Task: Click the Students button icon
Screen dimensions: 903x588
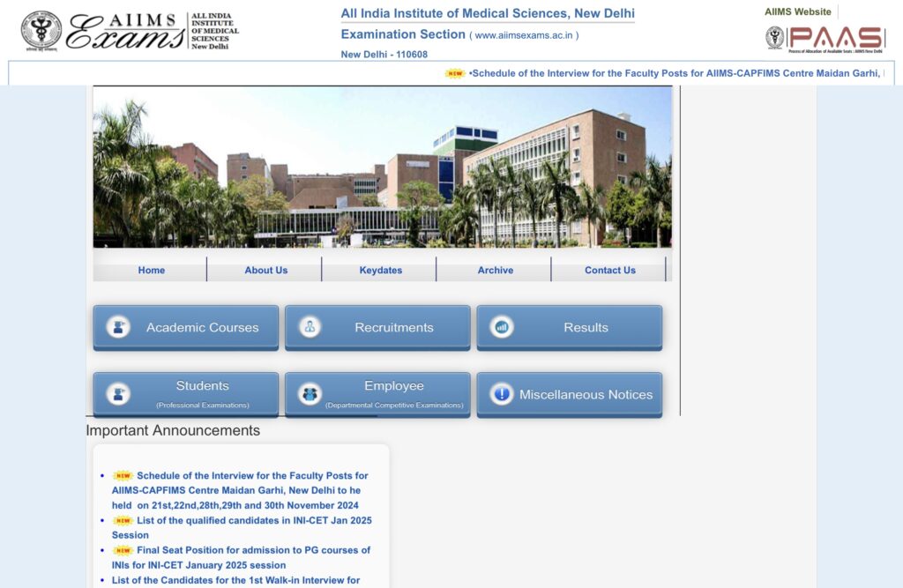Action: tap(118, 394)
